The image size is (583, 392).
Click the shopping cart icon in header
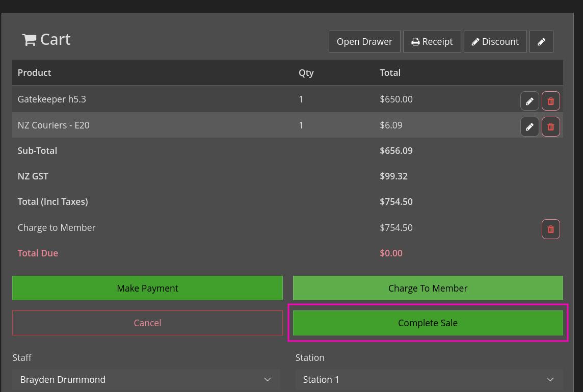point(29,40)
